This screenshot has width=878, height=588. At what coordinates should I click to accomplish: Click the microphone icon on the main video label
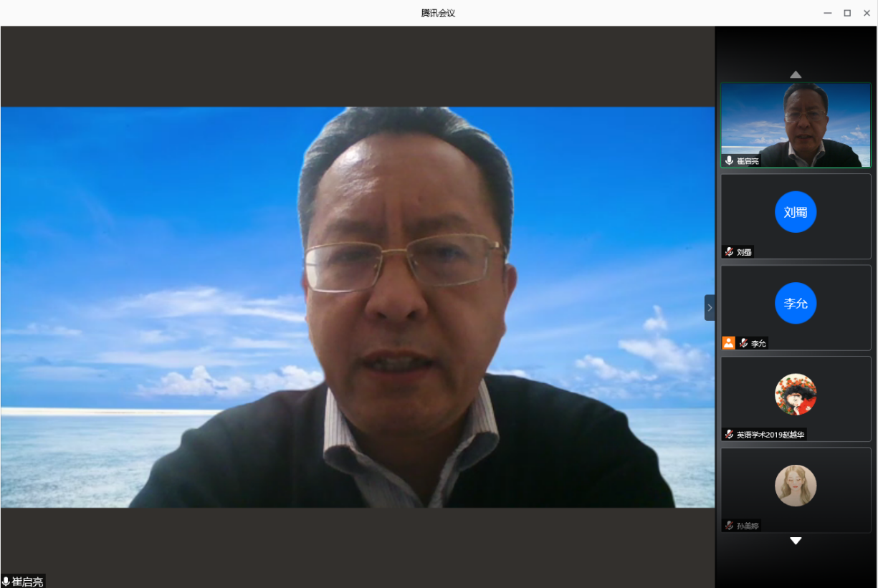click(x=6, y=582)
